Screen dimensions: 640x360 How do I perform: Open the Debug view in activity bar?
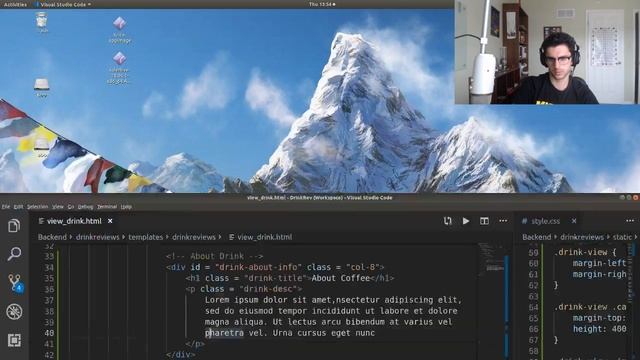14,312
